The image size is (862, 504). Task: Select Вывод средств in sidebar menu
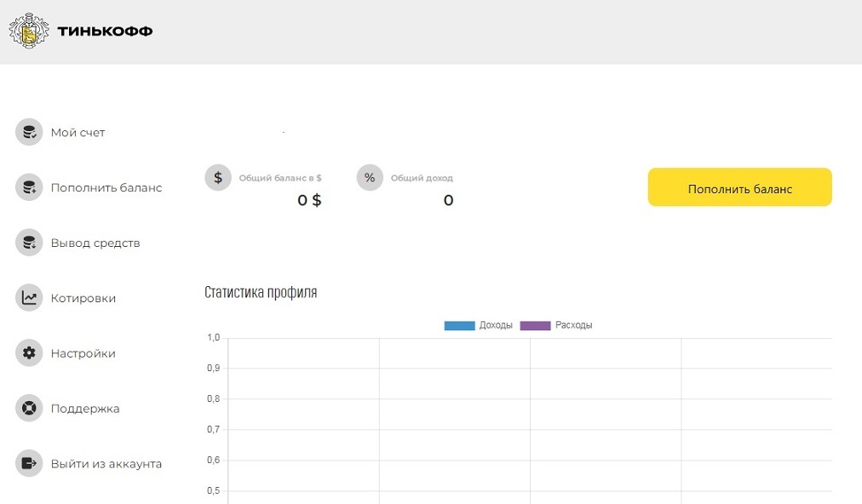tap(95, 243)
